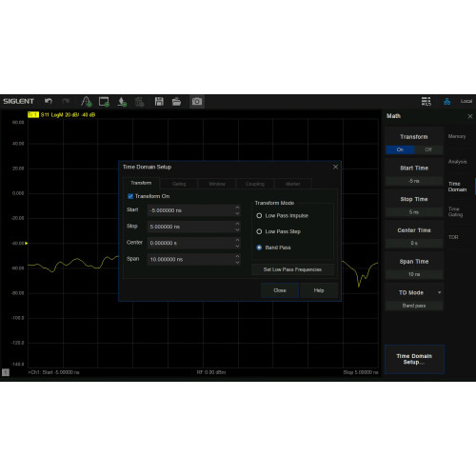
Task: Click the undo arrow in the toolbar
Action: (x=49, y=101)
